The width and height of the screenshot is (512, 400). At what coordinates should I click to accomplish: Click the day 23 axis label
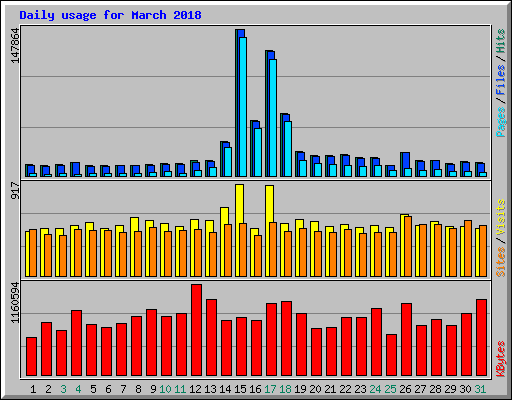pos(360,389)
